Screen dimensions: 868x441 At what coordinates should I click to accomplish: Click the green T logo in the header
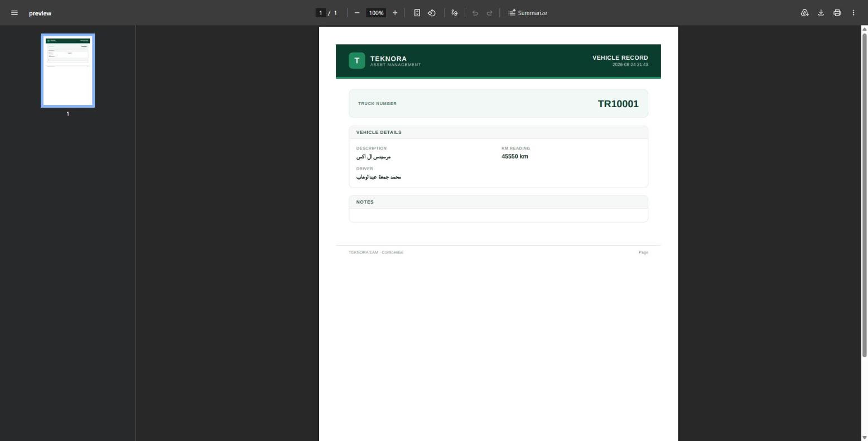(x=357, y=61)
